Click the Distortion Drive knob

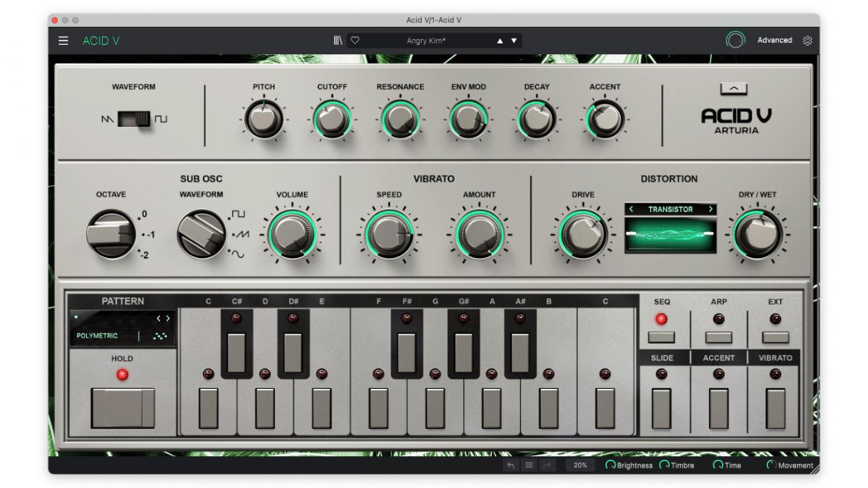[x=583, y=235]
